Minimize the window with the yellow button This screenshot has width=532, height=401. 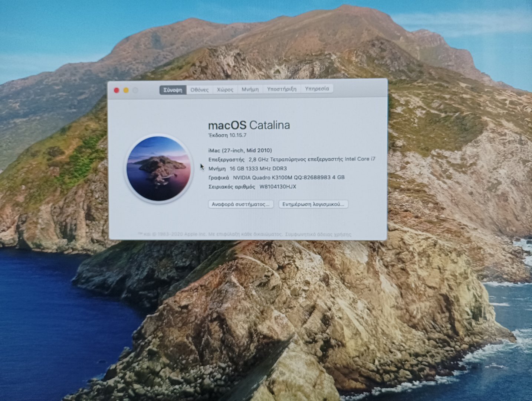tap(126, 90)
